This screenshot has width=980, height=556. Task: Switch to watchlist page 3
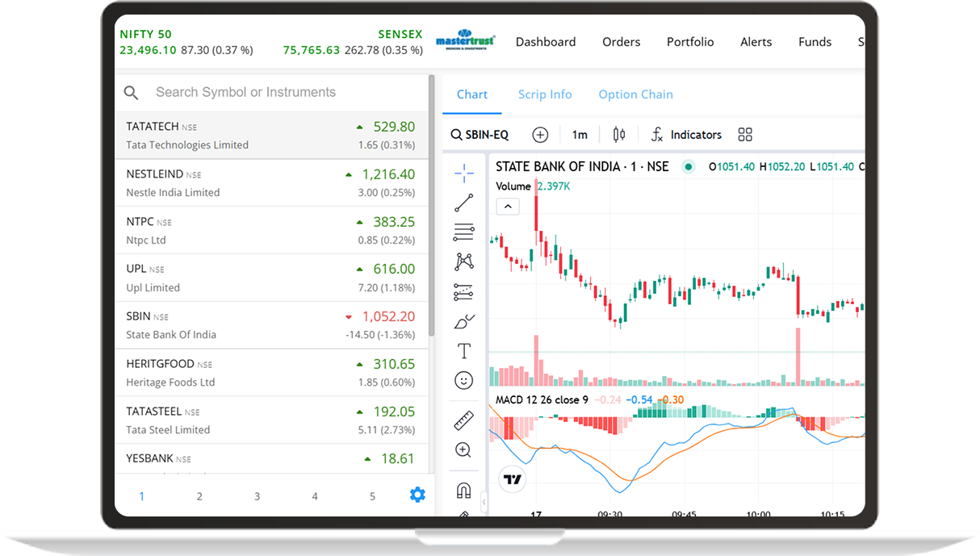257,496
